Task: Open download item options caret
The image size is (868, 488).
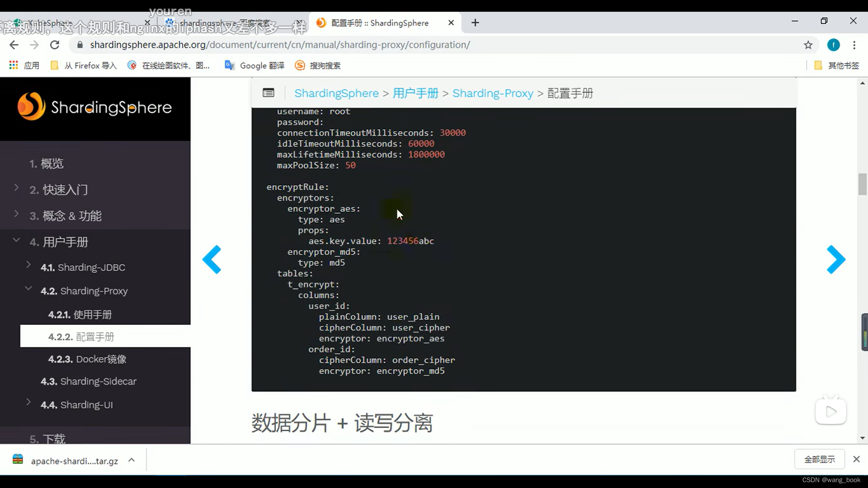Action: (132, 460)
